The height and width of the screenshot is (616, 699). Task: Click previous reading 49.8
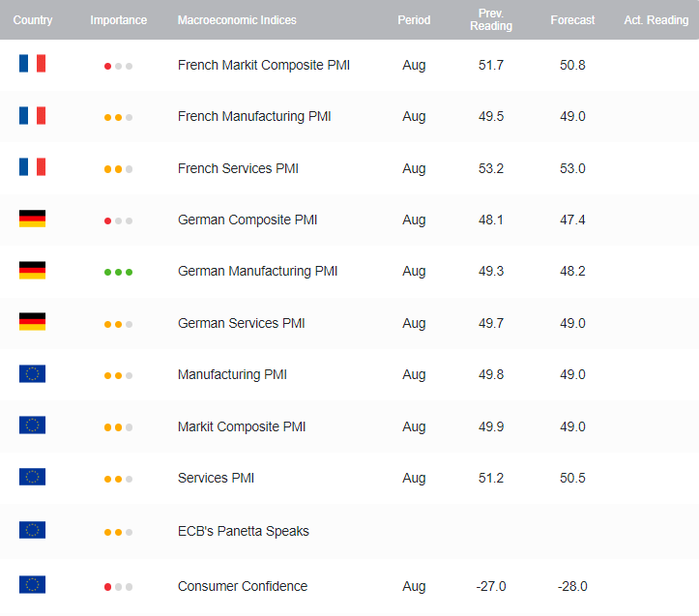491,374
